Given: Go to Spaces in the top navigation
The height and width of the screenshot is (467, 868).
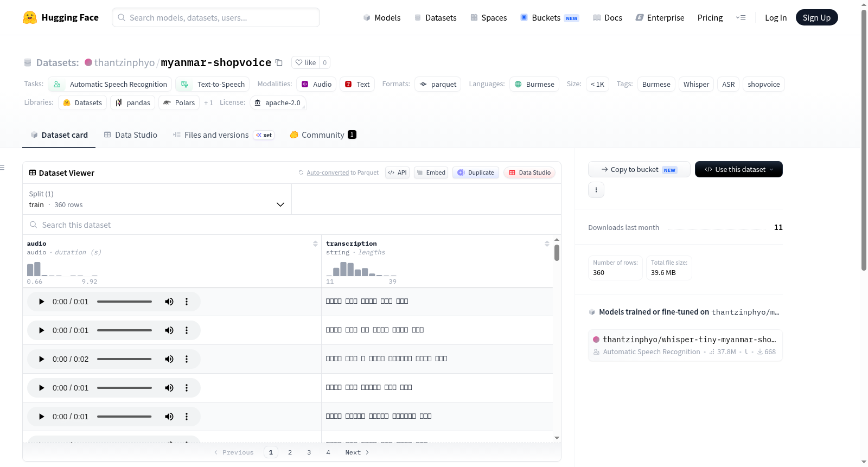Looking at the screenshot, I should pos(489,17).
